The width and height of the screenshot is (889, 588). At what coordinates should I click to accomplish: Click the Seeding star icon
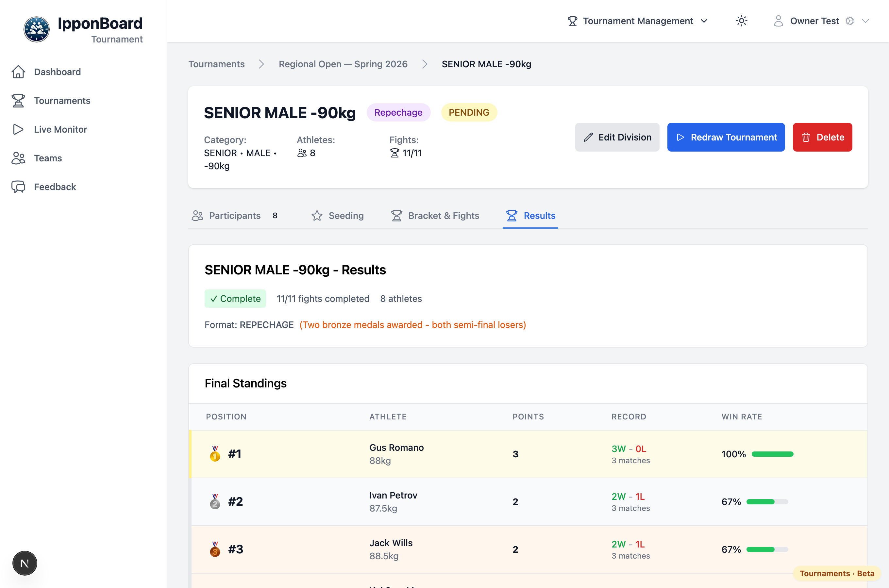coord(317,216)
